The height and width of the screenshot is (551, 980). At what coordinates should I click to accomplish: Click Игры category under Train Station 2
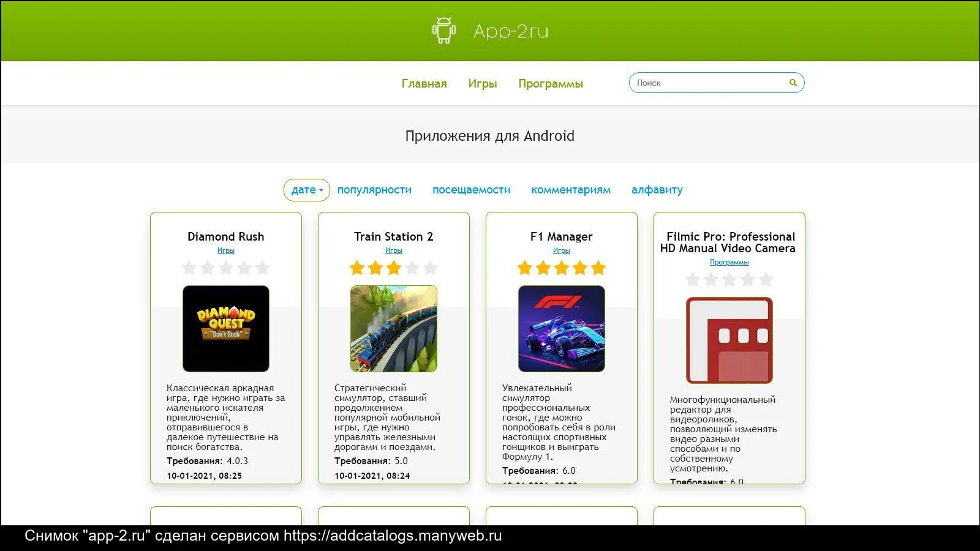394,250
